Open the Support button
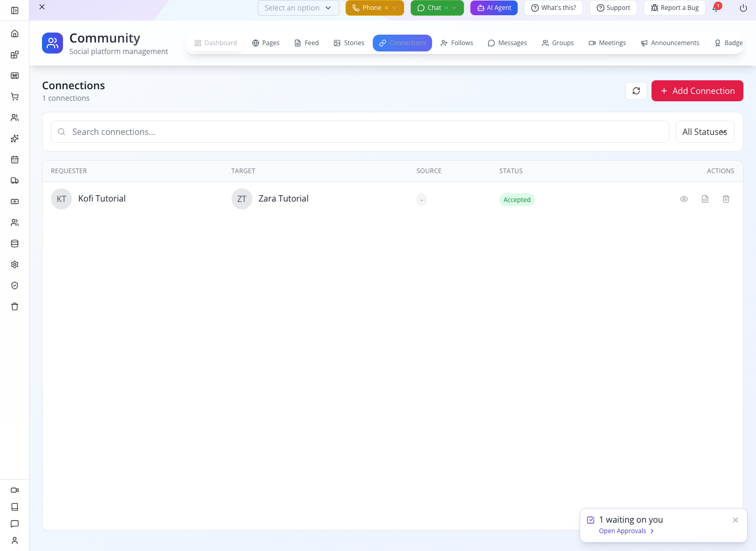 [613, 8]
